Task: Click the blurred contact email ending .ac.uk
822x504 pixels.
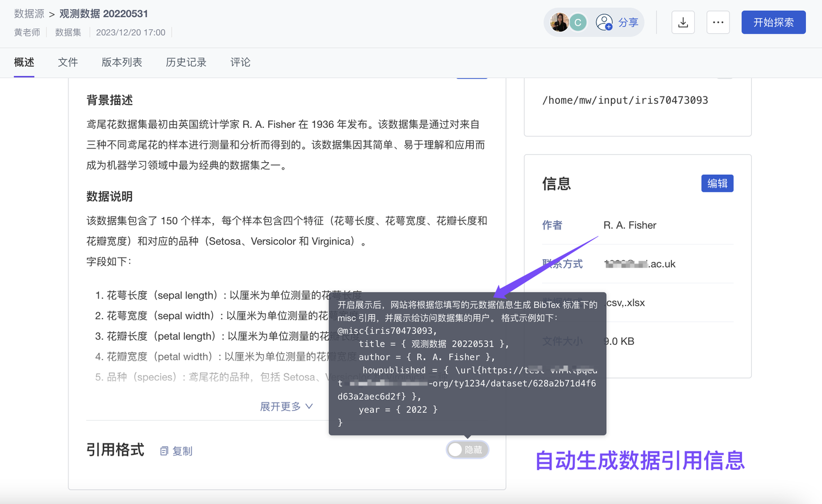Action: 640,264
